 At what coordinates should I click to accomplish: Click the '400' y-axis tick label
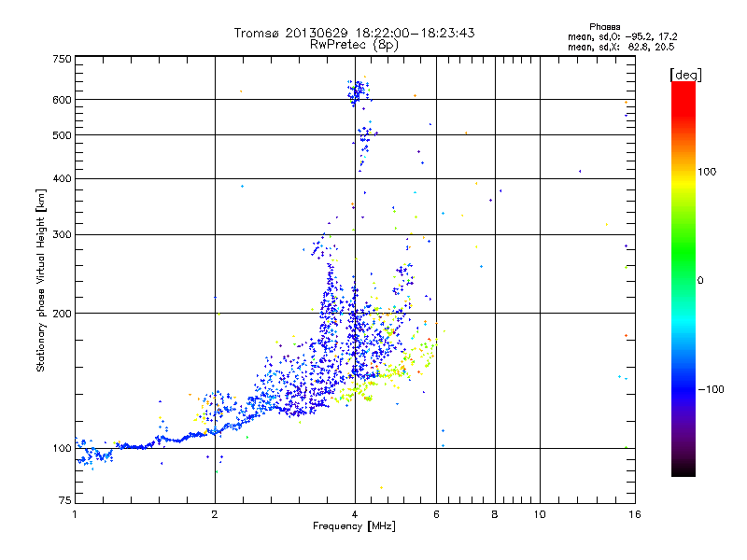click(62, 179)
